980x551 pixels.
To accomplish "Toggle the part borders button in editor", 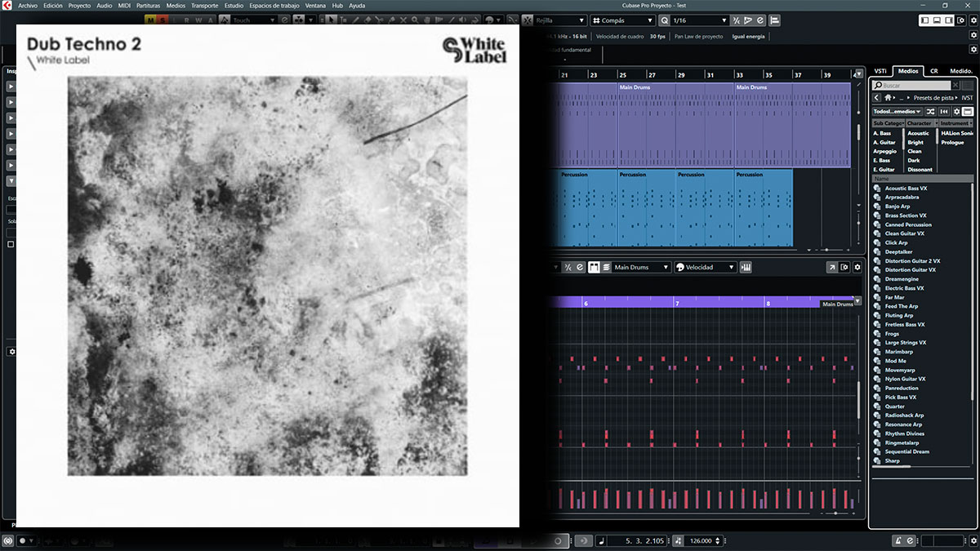I will point(594,267).
